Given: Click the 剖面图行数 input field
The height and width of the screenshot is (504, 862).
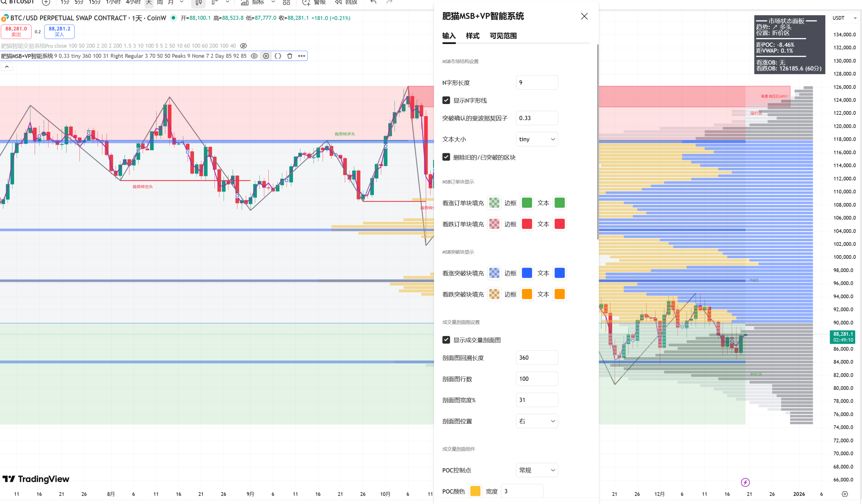Looking at the screenshot, I should pyautogui.click(x=537, y=378).
